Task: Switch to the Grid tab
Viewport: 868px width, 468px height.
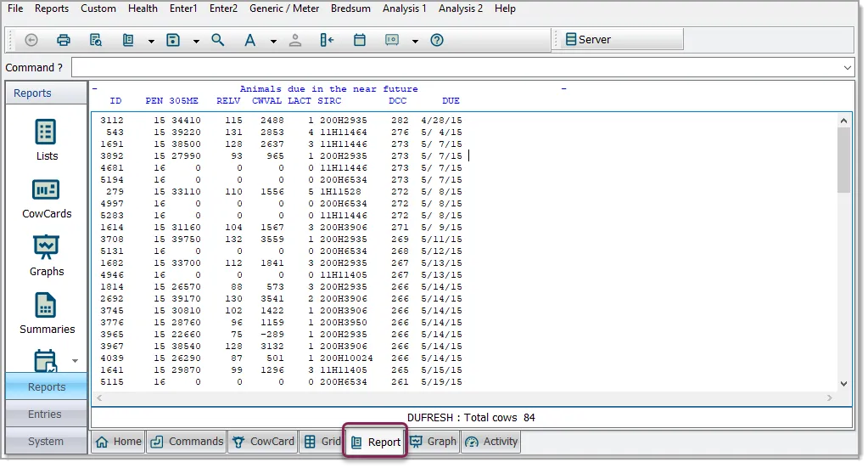Action: point(322,442)
